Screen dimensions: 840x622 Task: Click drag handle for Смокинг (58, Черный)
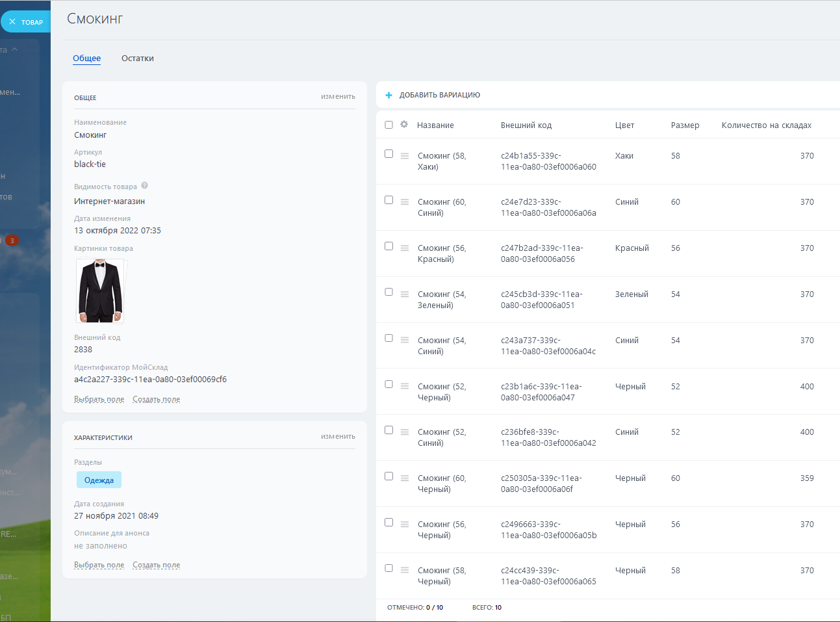pos(405,570)
